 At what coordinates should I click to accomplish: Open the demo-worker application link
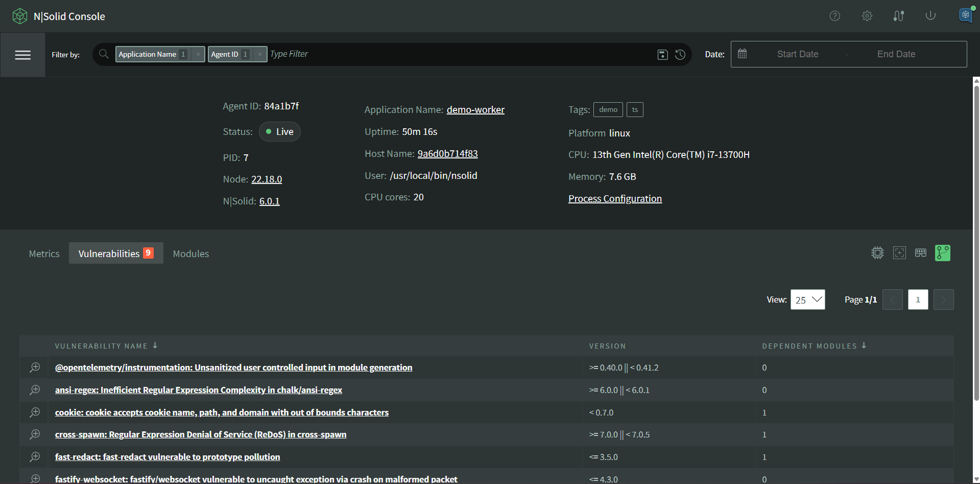click(x=475, y=109)
